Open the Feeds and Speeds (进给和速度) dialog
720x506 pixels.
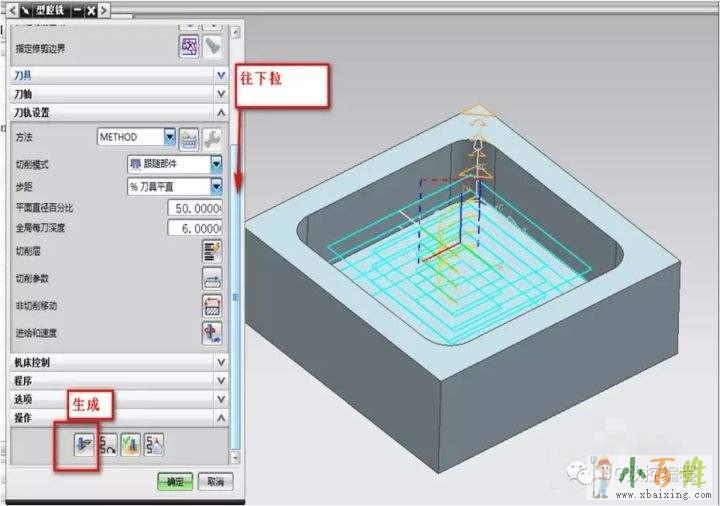point(212,332)
